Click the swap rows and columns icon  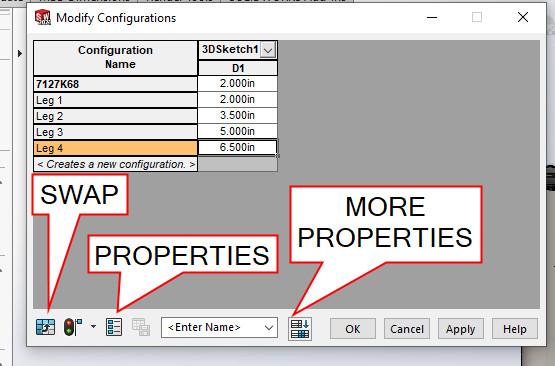[x=46, y=327]
